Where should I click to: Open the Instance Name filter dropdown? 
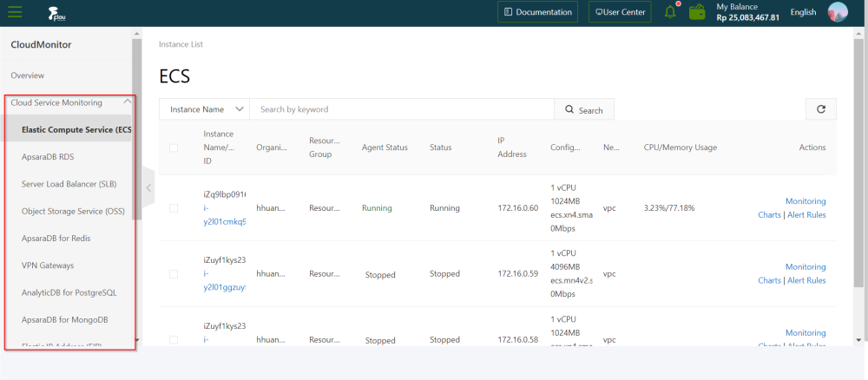204,109
